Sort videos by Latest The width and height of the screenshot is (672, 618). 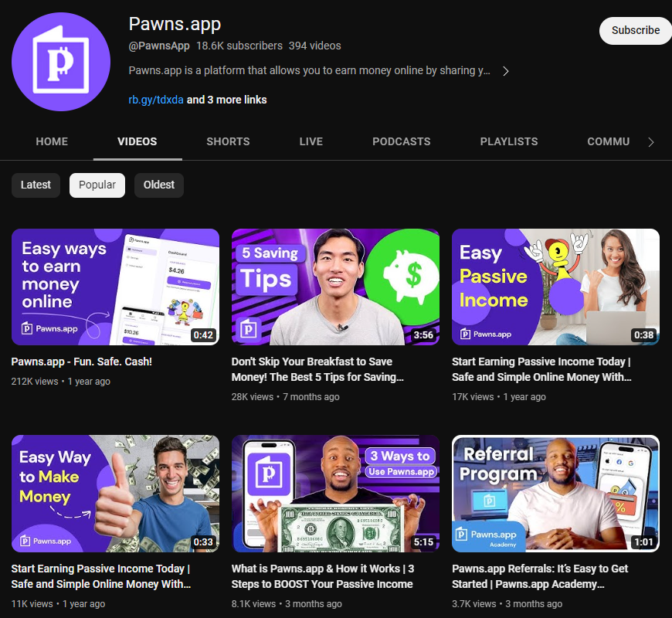[x=36, y=185]
